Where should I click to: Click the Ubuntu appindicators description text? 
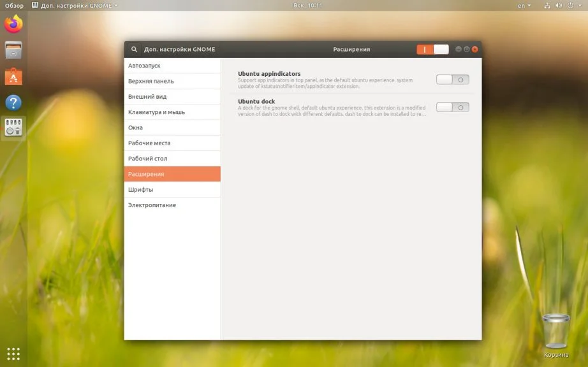pos(325,83)
